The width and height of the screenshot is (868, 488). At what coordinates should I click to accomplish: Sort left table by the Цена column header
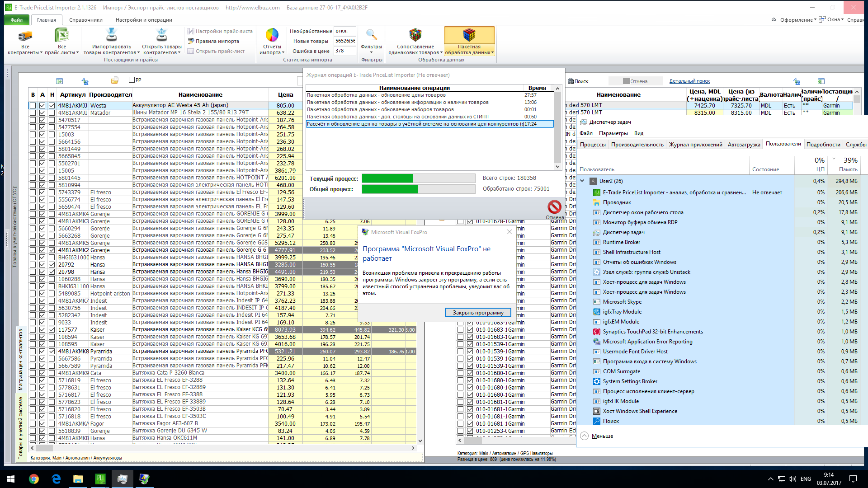[x=285, y=94]
